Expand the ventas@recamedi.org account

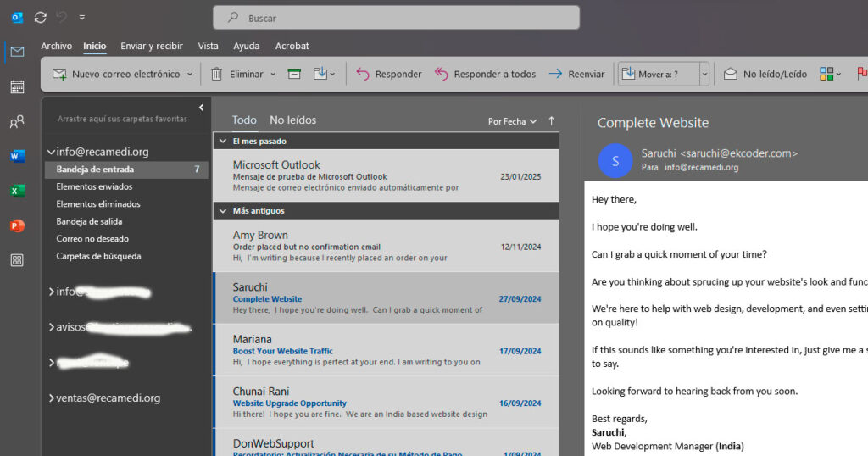52,398
